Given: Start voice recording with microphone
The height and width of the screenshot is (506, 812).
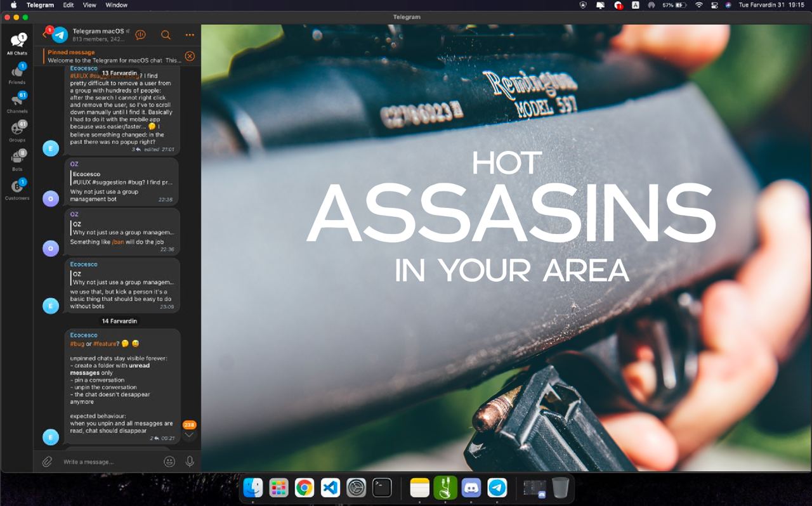Looking at the screenshot, I should [x=190, y=462].
